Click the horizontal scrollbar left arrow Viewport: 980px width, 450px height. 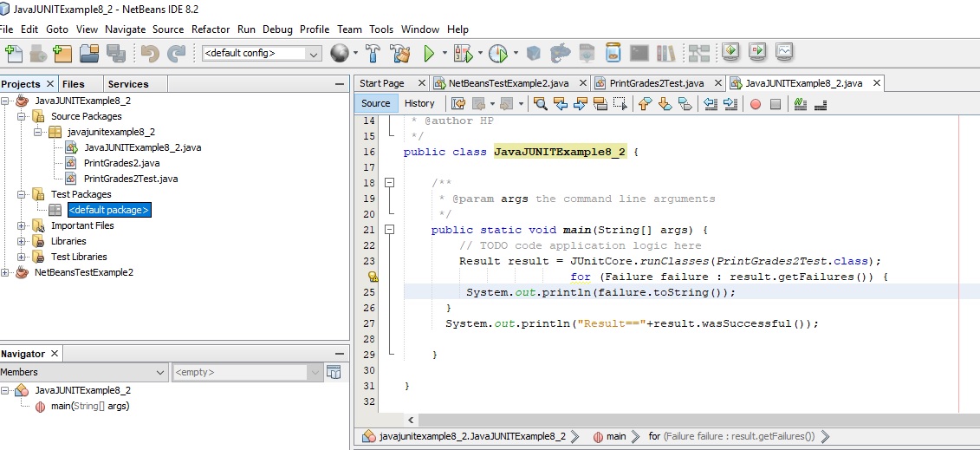pyautogui.click(x=411, y=420)
